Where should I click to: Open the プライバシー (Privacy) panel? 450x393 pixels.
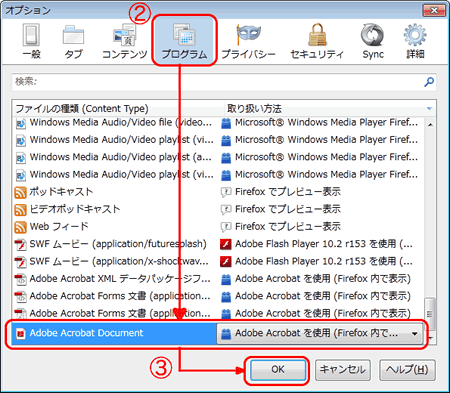(248, 41)
